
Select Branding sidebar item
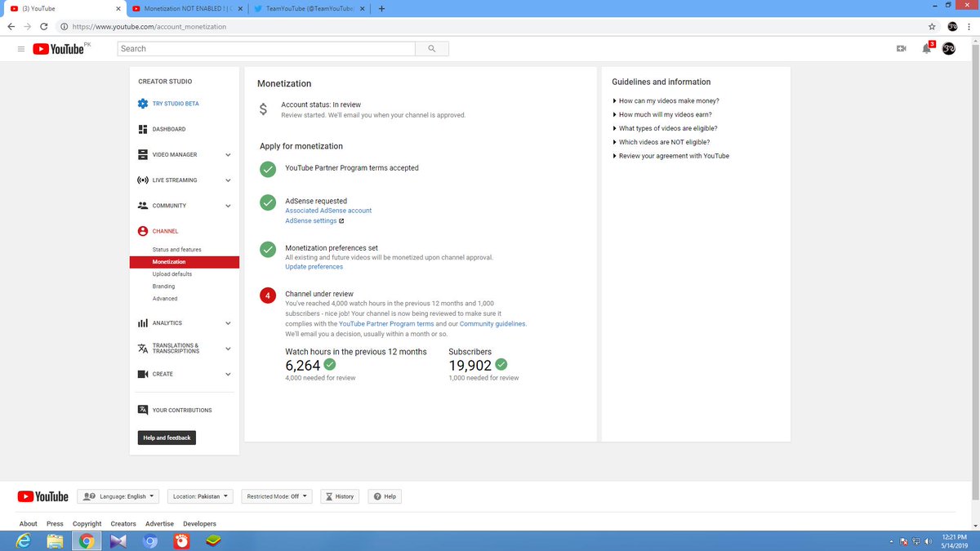163,287
